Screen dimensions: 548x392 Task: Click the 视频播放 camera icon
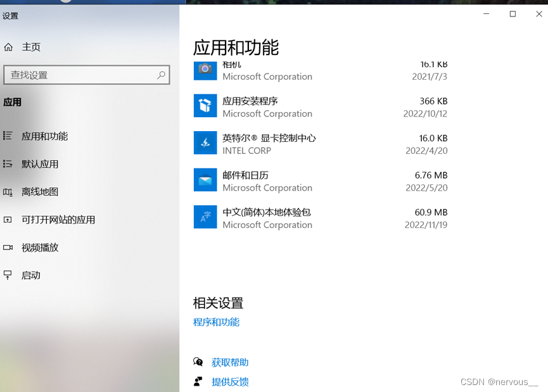(x=8, y=248)
